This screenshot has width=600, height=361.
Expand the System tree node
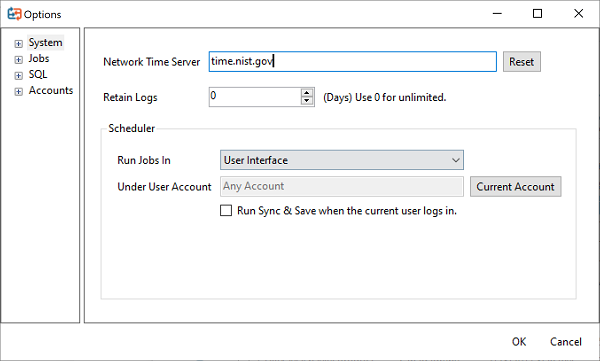tap(18, 44)
